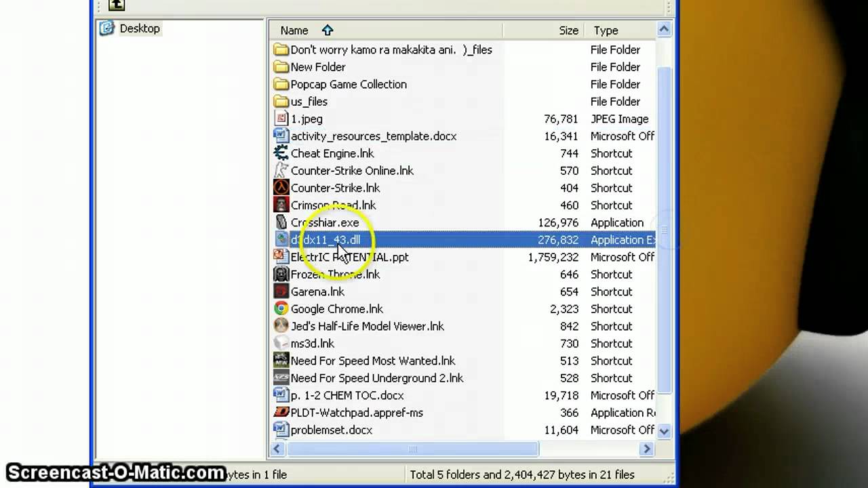Select 'Cheat Engine.lnk' file name

click(332, 153)
